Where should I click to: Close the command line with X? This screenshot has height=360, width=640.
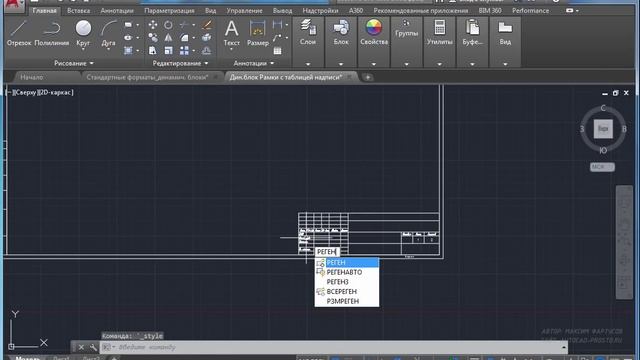[x=81, y=347]
